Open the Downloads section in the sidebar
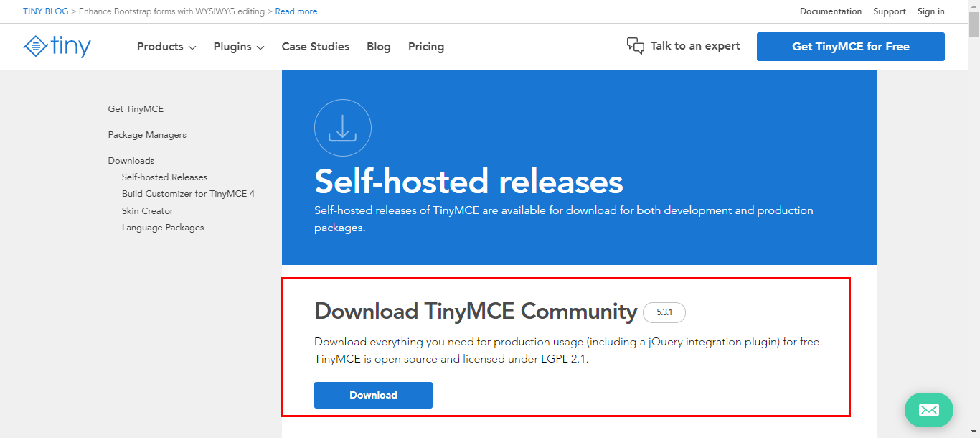The image size is (980, 438). click(131, 160)
